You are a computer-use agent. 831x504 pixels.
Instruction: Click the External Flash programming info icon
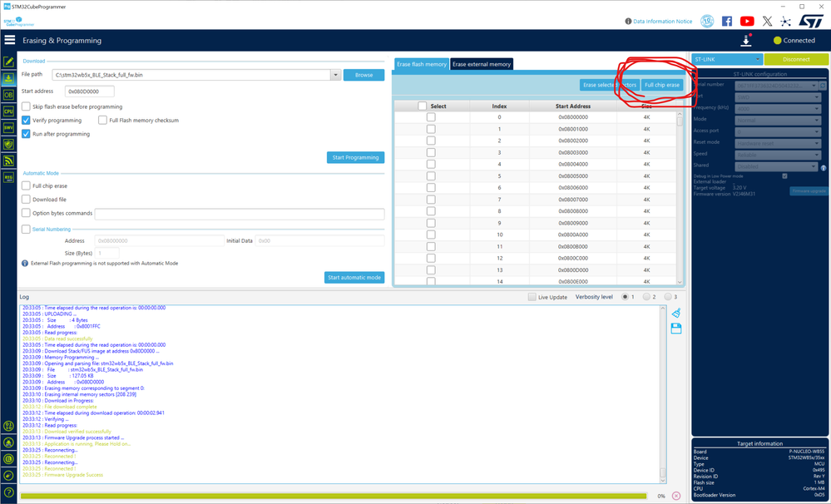pos(25,264)
